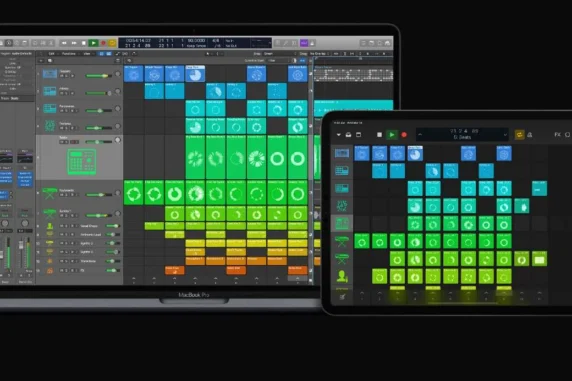Click the down chevron in the iPad display

tap(505, 135)
